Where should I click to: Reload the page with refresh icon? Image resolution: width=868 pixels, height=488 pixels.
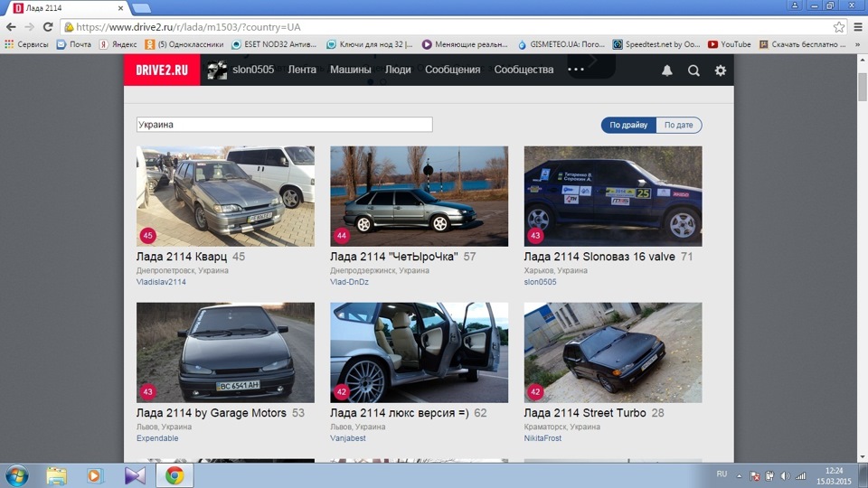tap(48, 26)
